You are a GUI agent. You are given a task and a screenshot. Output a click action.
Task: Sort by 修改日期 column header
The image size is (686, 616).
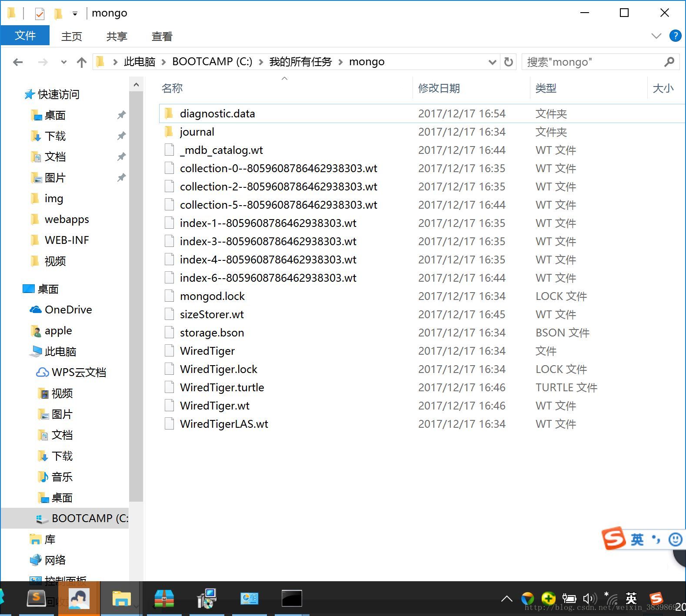tap(439, 88)
